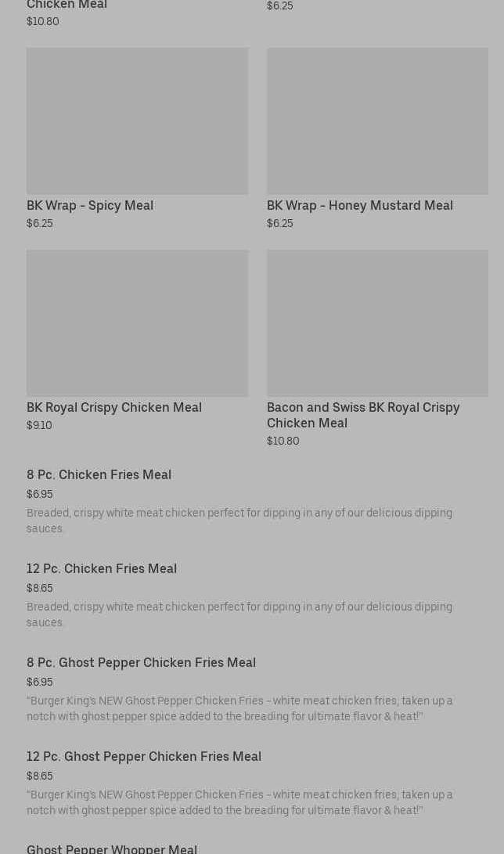Viewport: 504px width, 854px height.
Task: Click Bacon and Swiss BK Royal image
Action: (377, 323)
